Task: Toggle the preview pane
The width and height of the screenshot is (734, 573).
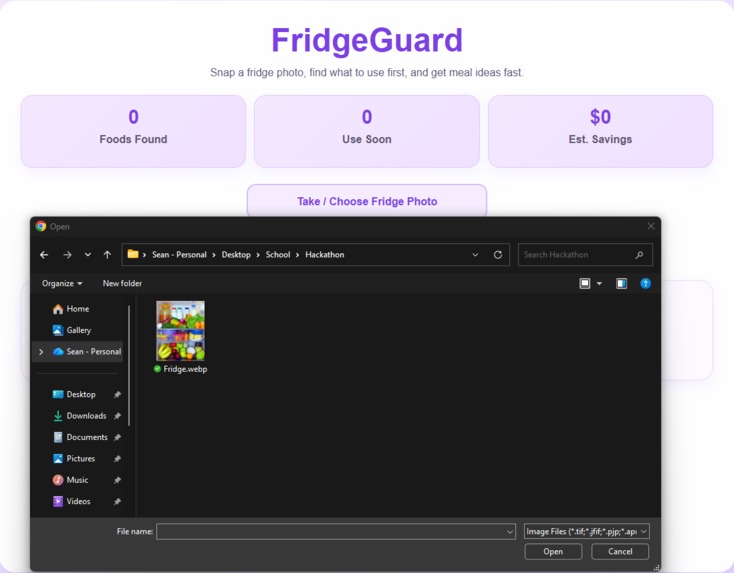Action: coord(621,283)
